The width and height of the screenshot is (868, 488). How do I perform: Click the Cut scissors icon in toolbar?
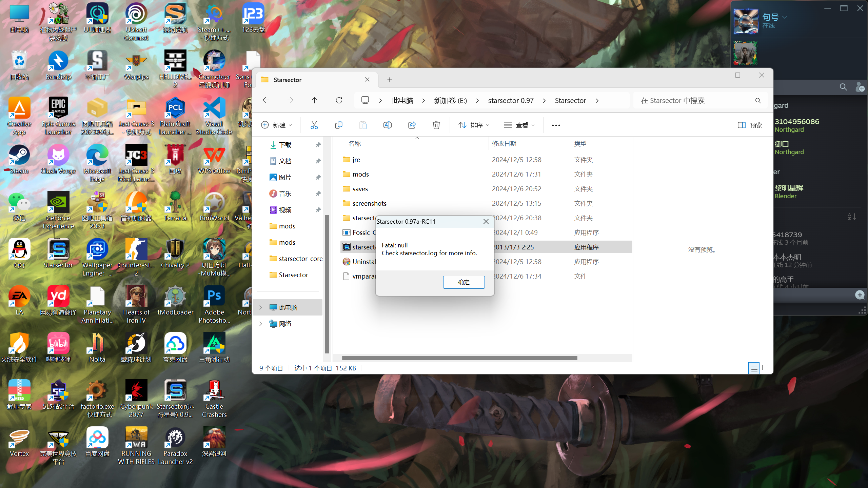314,125
